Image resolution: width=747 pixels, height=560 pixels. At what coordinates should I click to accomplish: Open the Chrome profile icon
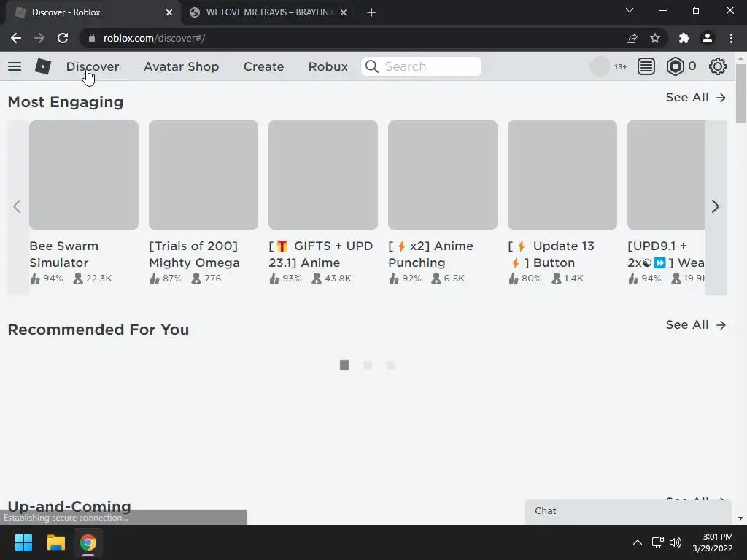(x=708, y=38)
